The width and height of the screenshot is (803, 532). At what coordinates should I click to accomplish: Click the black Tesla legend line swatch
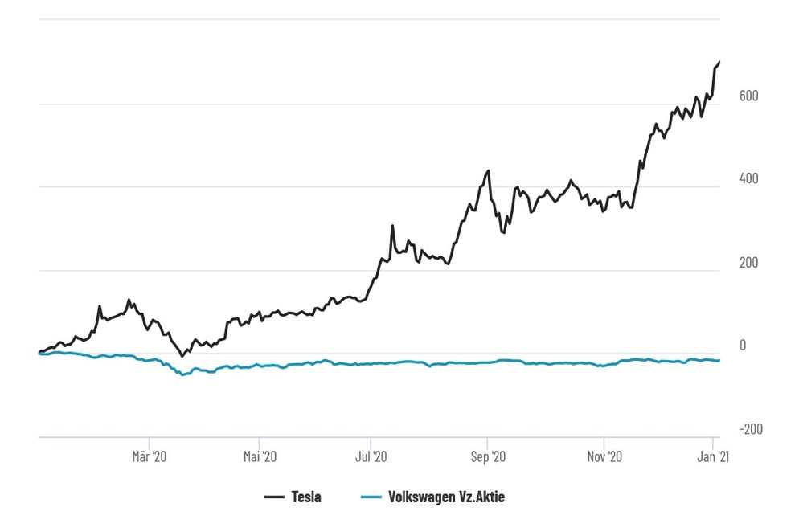click(x=275, y=497)
